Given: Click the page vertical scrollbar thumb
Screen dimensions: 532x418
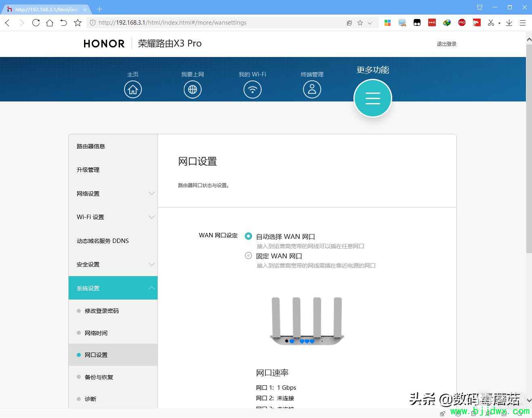Looking at the screenshot, I should coord(529,149).
